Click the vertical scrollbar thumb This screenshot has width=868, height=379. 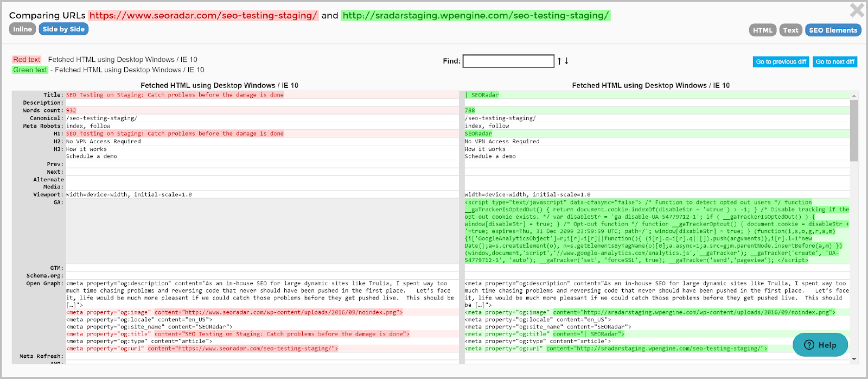pyautogui.click(x=854, y=130)
